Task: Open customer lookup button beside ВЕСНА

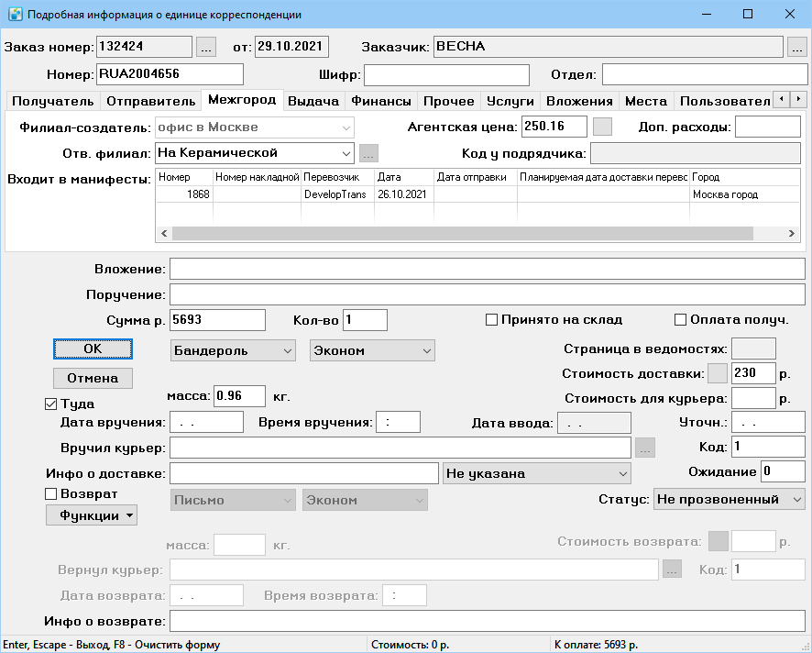Action: click(797, 47)
